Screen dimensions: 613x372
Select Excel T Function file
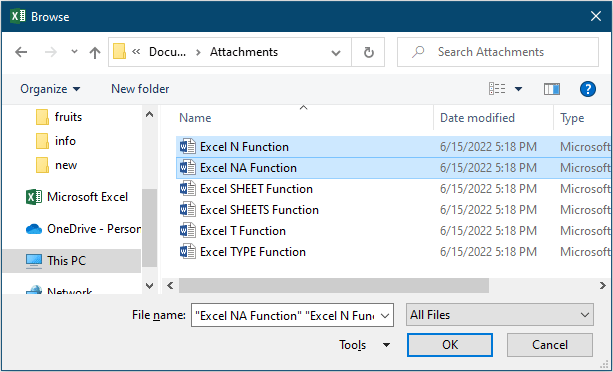(x=393, y=231)
